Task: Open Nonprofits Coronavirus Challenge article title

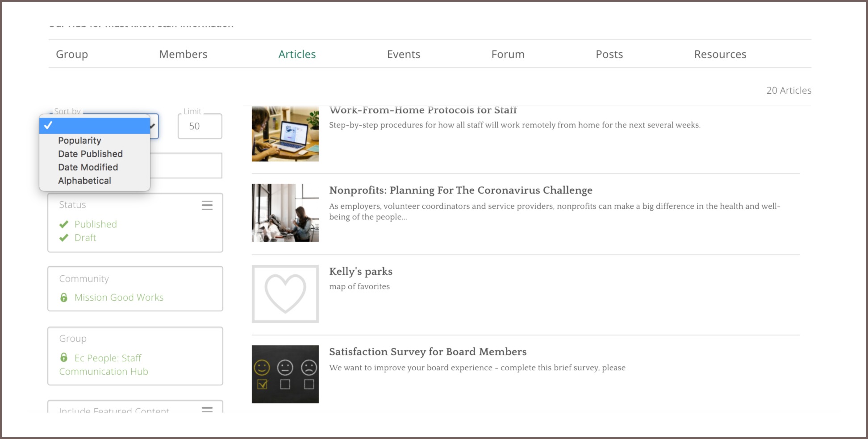Action: click(461, 191)
